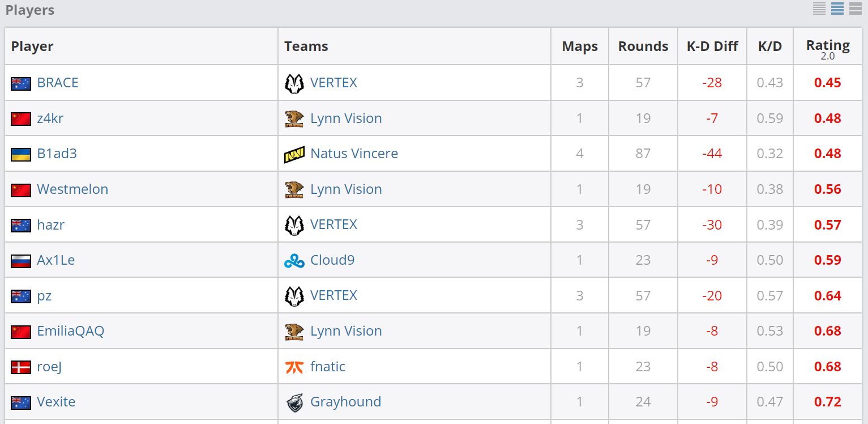Click VERTEX logo in BRACE row
The image size is (868, 424).
294,83
